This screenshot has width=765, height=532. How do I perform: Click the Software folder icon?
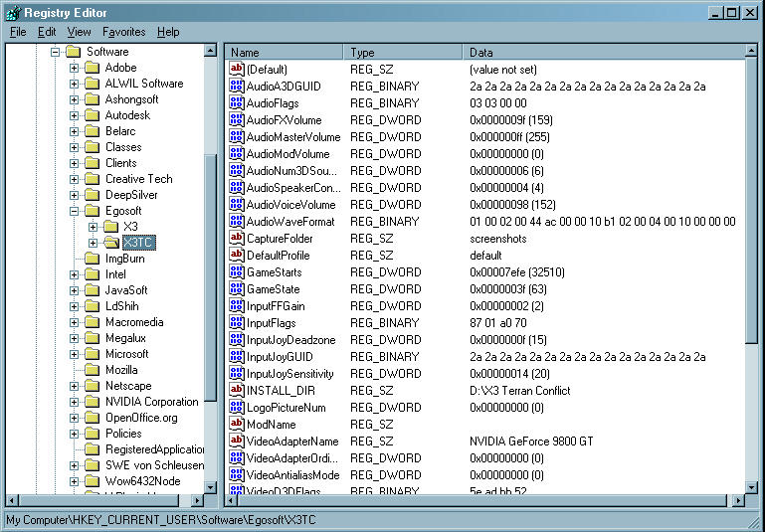[73, 51]
